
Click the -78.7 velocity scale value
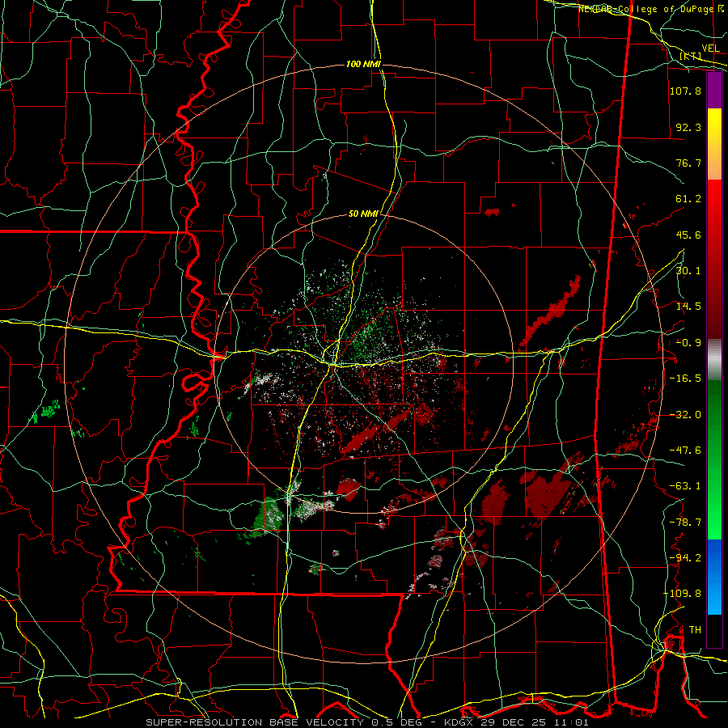[685, 523]
